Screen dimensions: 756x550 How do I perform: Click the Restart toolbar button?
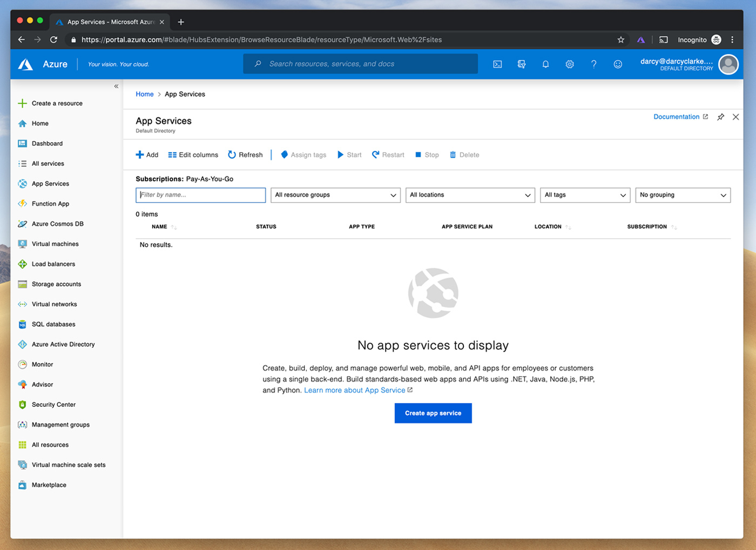pyautogui.click(x=388, y=155)
